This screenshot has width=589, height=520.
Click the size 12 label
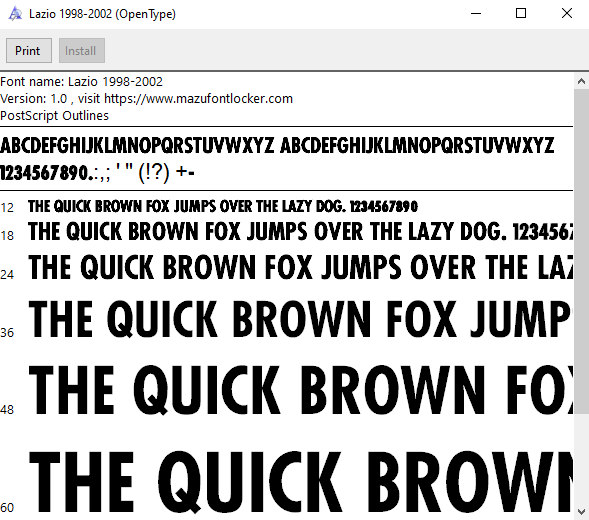[7, 207]
